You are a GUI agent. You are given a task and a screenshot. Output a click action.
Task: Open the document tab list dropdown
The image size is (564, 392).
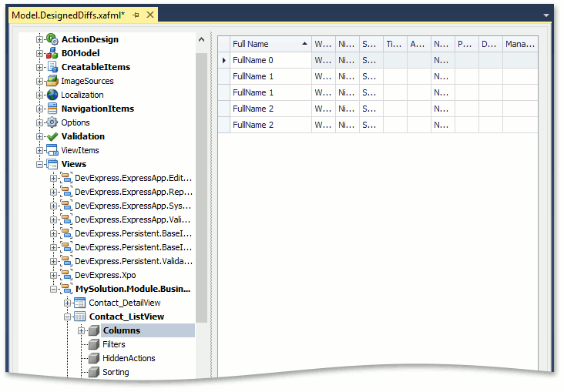(x=546, y=15)
